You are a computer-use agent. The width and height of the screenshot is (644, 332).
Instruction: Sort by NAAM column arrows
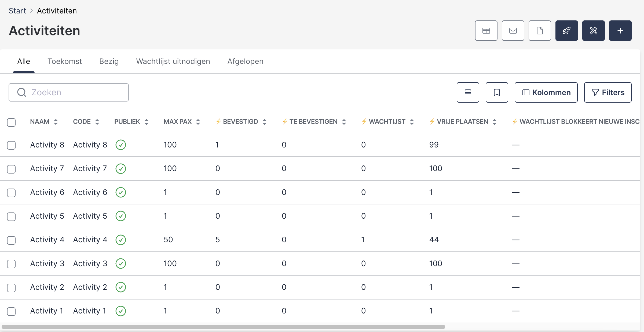[x=56, y=122]
